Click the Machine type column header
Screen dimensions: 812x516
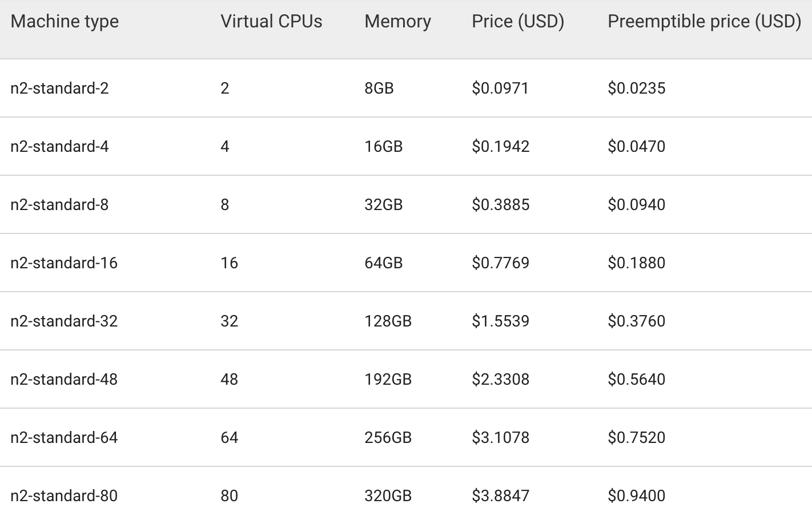click(65, 22)
